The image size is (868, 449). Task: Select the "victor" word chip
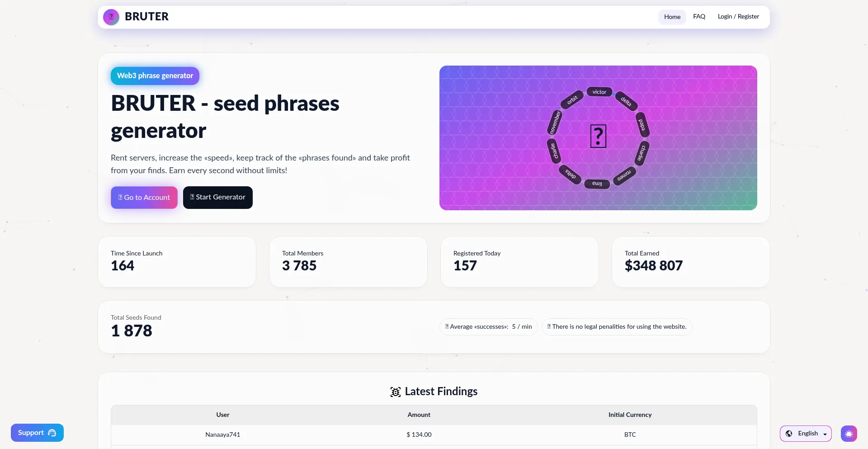599,92
